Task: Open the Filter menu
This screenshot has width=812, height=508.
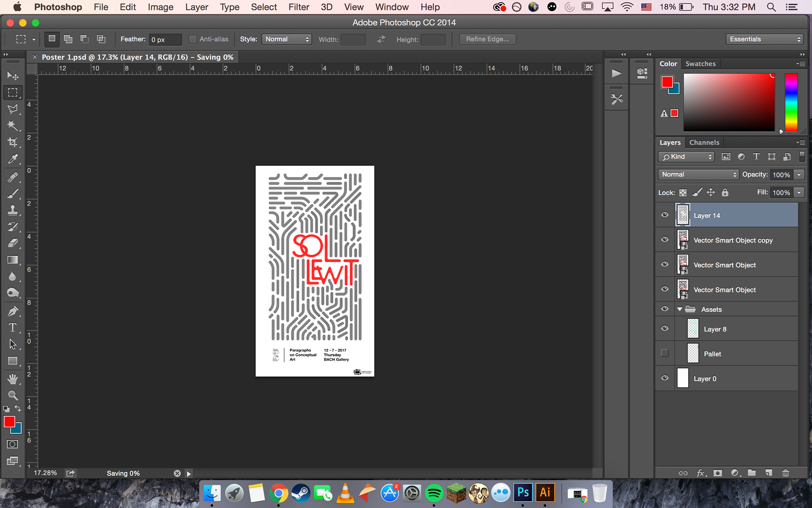Action: [299, 7]
